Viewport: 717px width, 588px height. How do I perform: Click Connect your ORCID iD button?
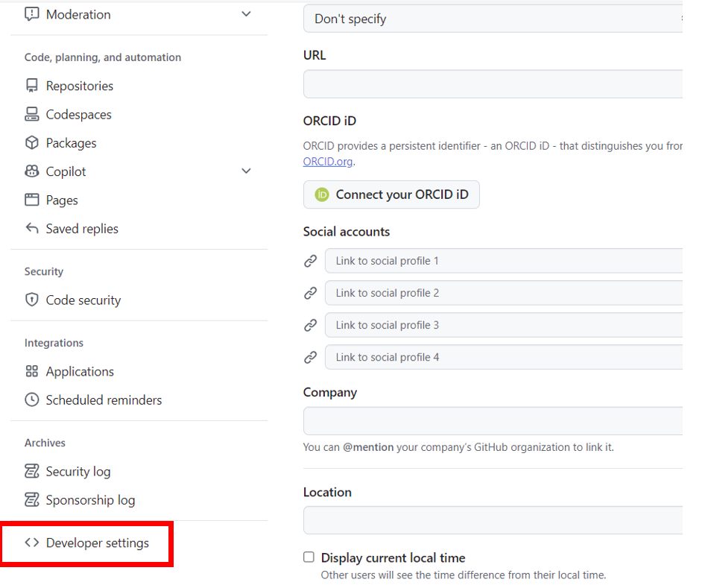[x=391, y=195]
